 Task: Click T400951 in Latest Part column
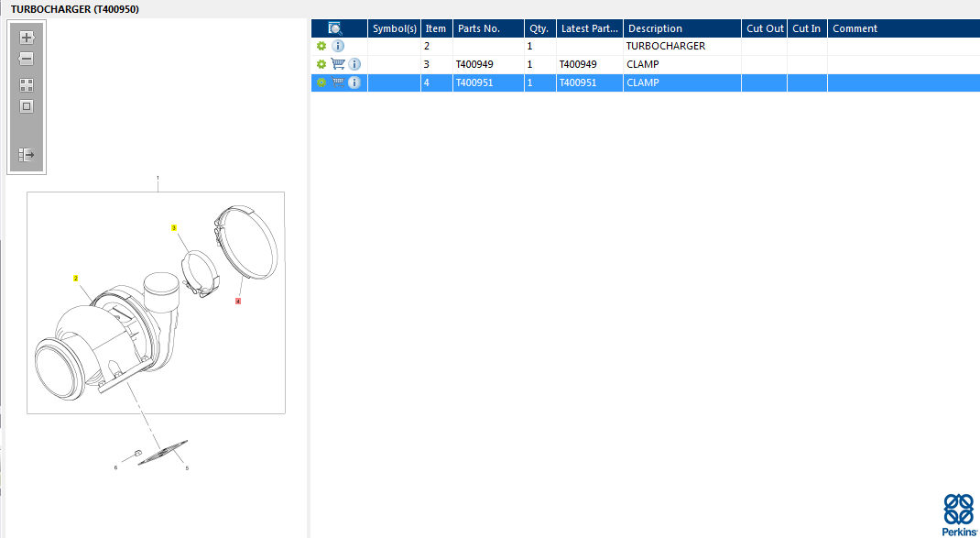(578, 82)
